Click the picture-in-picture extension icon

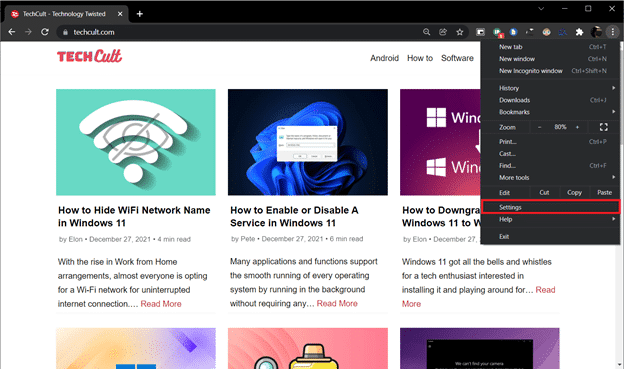tap(480, 32)
